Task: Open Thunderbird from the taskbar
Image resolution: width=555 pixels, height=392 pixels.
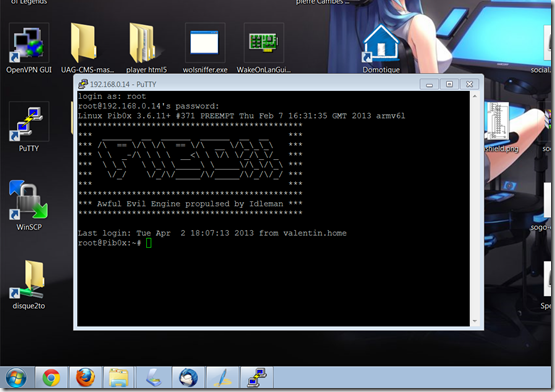Action: 188,377
